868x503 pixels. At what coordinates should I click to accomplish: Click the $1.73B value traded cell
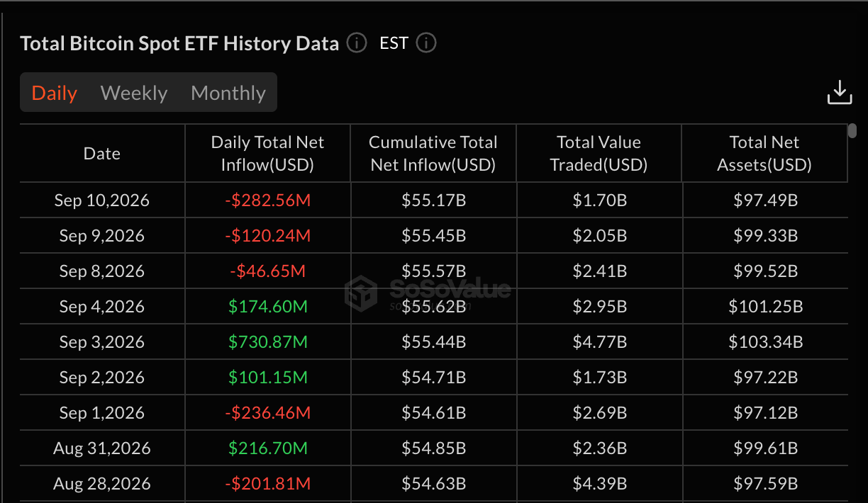(599, 378)
